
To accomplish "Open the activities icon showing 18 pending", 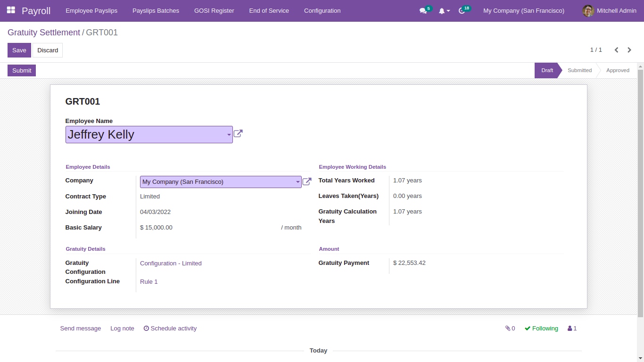I will pyautogui.click(x=462, y=10).
